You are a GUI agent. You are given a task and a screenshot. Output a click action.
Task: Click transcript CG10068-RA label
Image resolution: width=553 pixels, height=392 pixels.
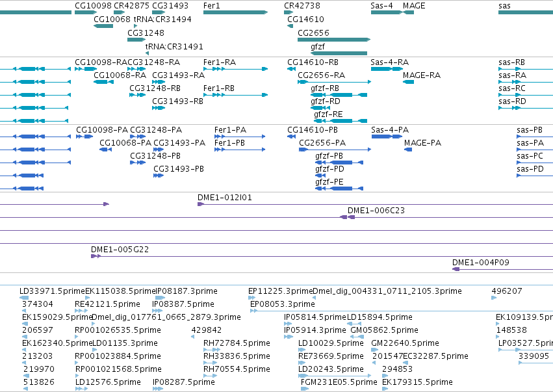[x=120, y=75]
